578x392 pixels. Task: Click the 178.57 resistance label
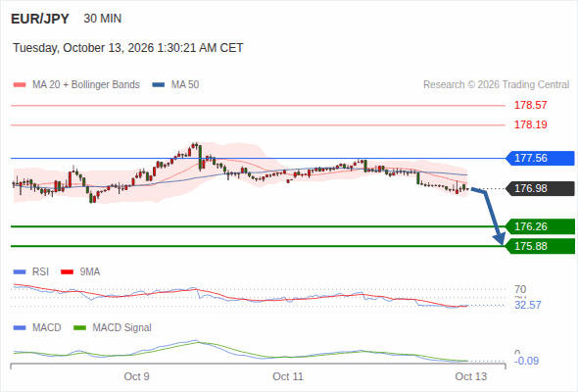coord(530,105)
